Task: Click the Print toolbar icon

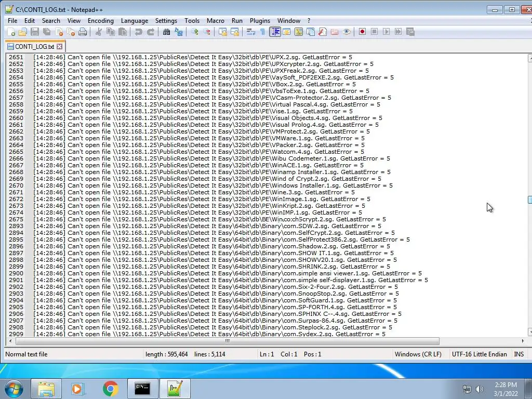Action: click(83, 32)
